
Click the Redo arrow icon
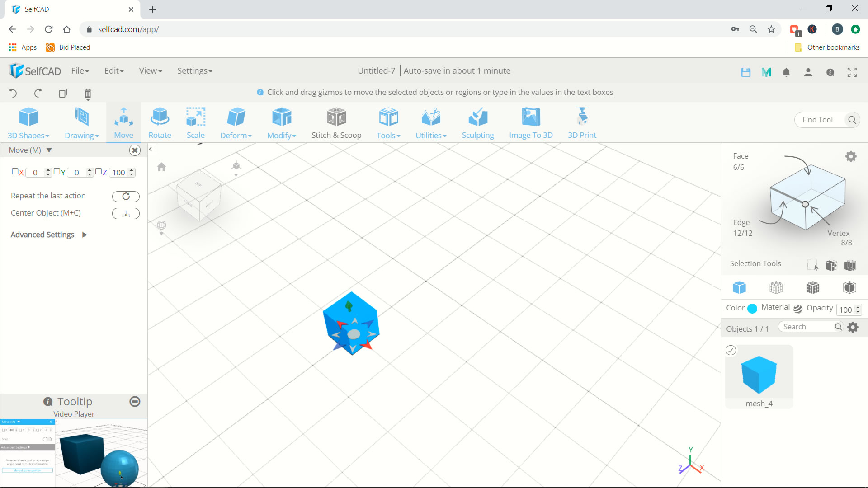point(38,93)
